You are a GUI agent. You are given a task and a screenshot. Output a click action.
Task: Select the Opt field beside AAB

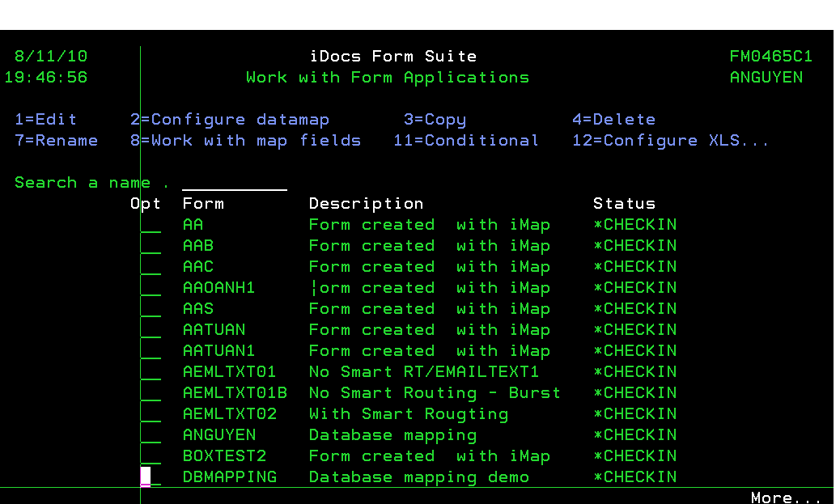(x=151, y=246)
